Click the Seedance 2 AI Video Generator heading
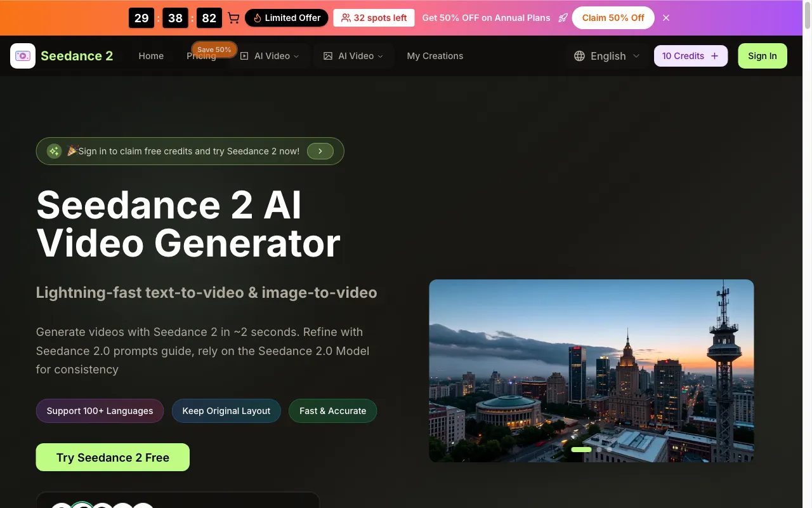The height and width of the screenshot is (508, 812). (x=188, y=224)
